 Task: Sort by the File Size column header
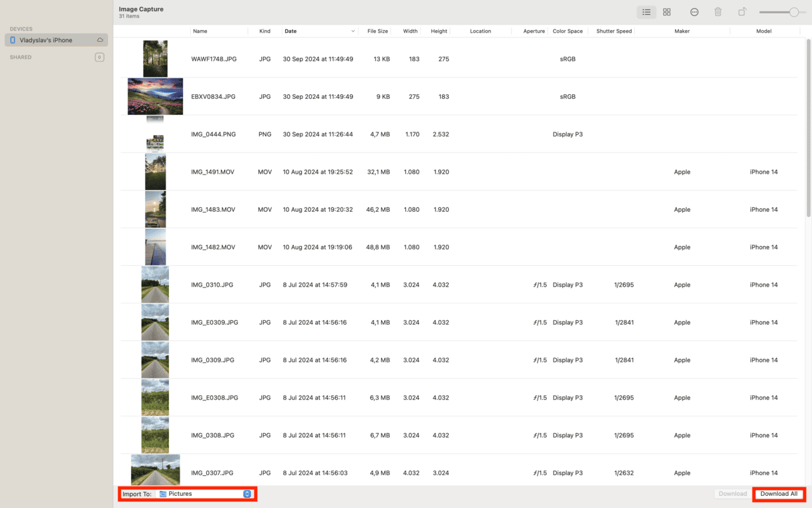pyautogui.click(x=377, y=31)
